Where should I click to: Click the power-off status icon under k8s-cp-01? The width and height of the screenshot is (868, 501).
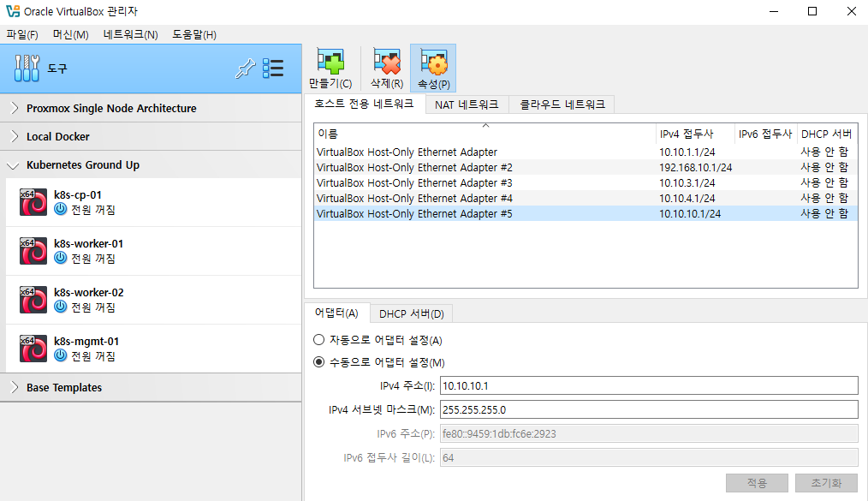pyautogui.click(x=60, y=209)
